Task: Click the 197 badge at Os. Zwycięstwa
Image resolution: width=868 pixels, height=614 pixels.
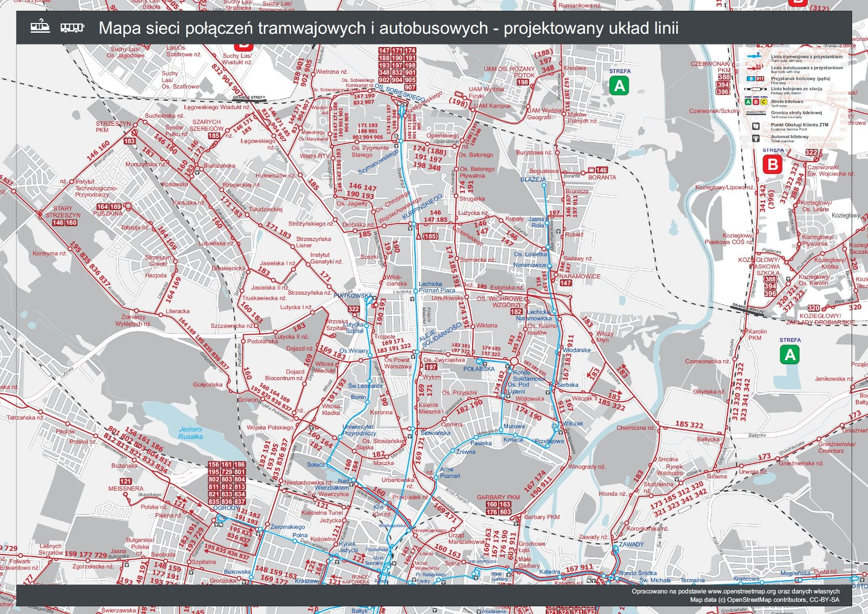Action: pos(431,367)
